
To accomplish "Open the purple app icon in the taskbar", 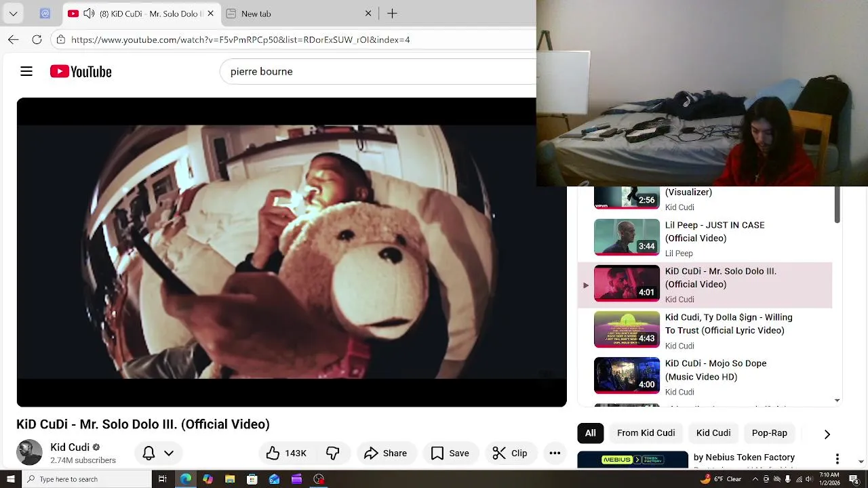I will click(x=297, y=479).
